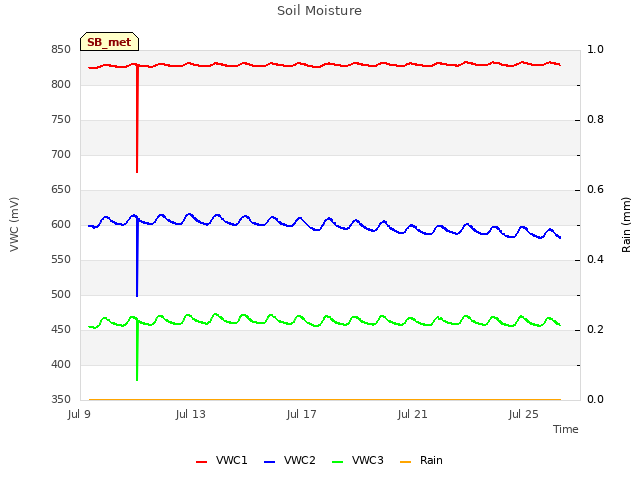The image size is (640, 480).
Task: Click the Jul 21 tick label
Action: click(x=413, y=414)
